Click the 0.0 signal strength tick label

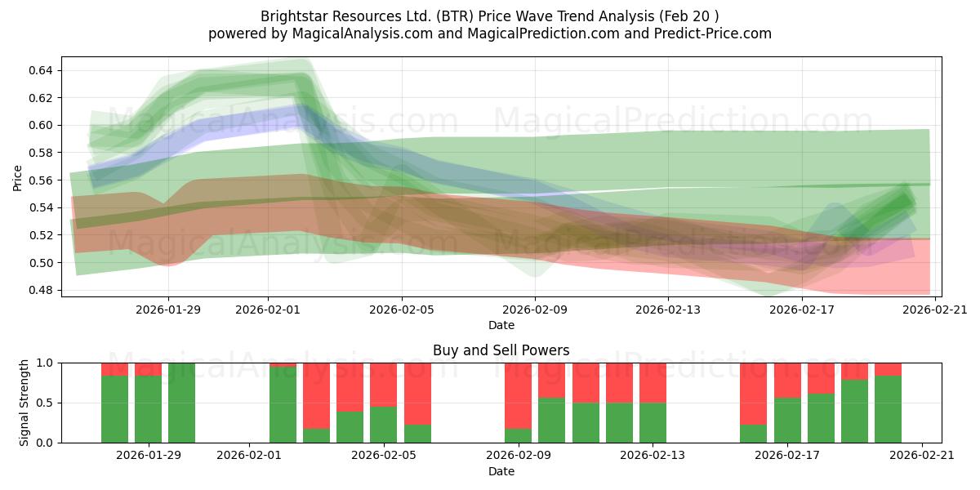tap(44, 443)
